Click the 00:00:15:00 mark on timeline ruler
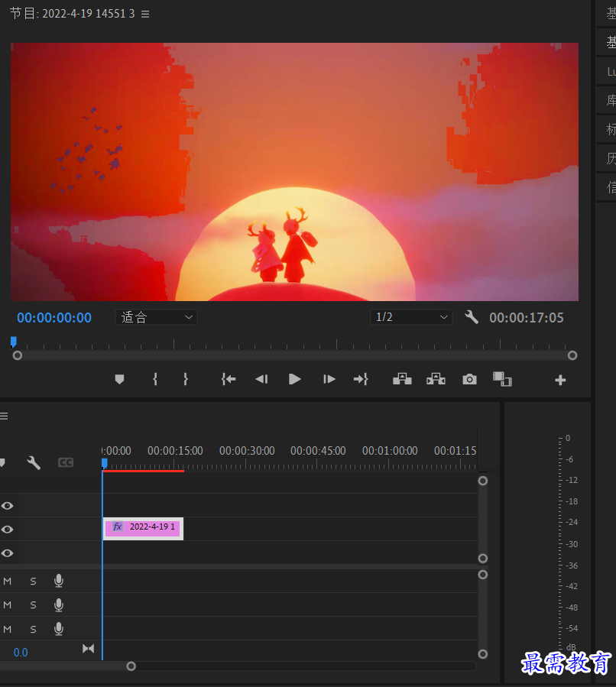616x687 pixels. 175,451
